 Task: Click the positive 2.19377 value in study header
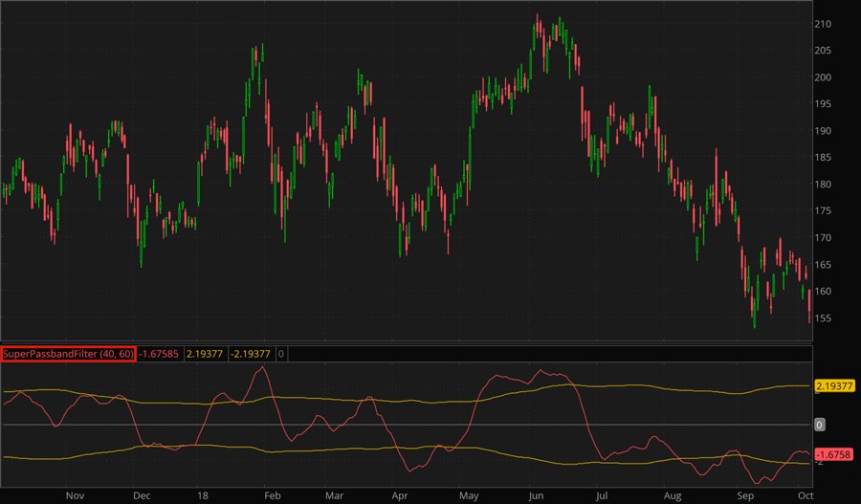206,354
